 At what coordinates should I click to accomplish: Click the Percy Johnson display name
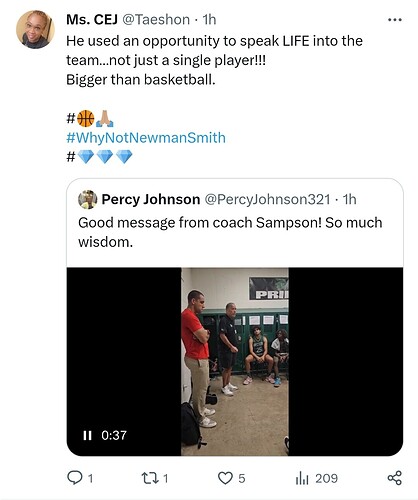click(x=151, y=199)
